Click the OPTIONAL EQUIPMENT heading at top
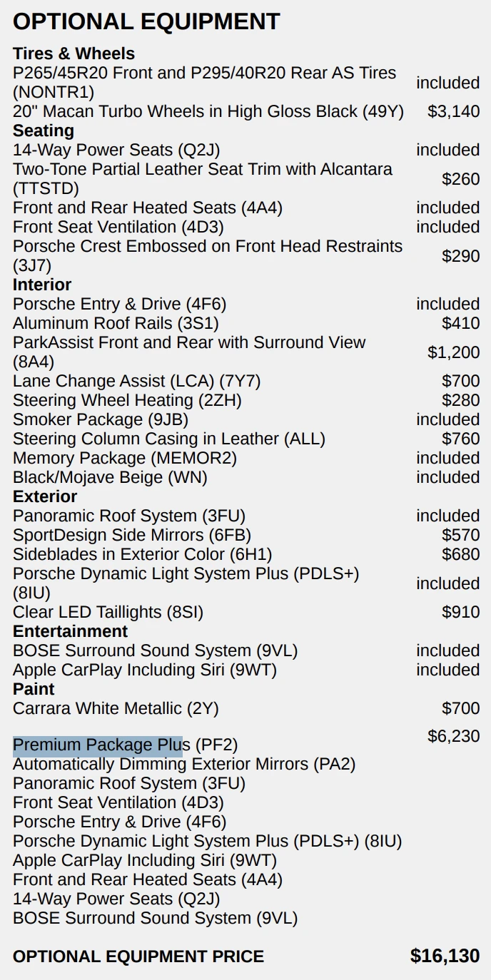The height and width of the screenshot is (980, 491). (146, 21)
